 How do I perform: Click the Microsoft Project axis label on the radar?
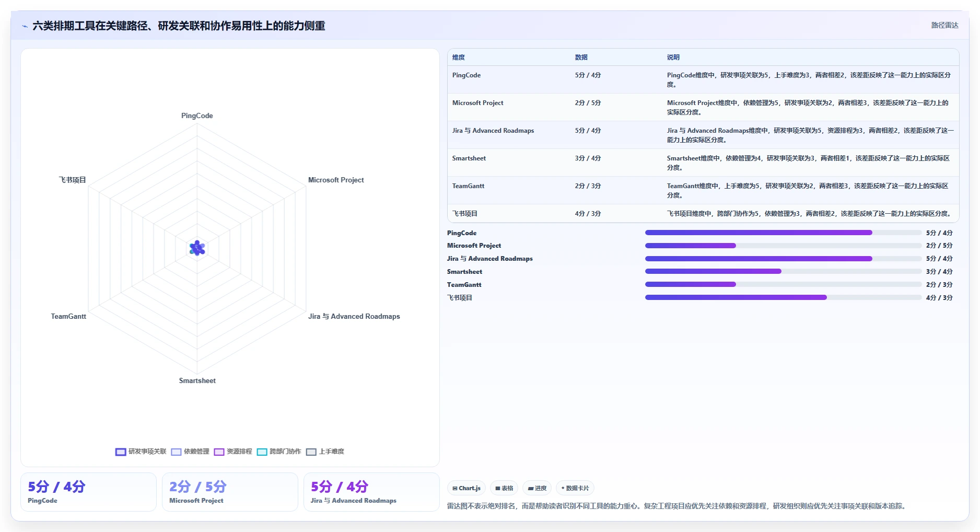[x=336, y=180]
